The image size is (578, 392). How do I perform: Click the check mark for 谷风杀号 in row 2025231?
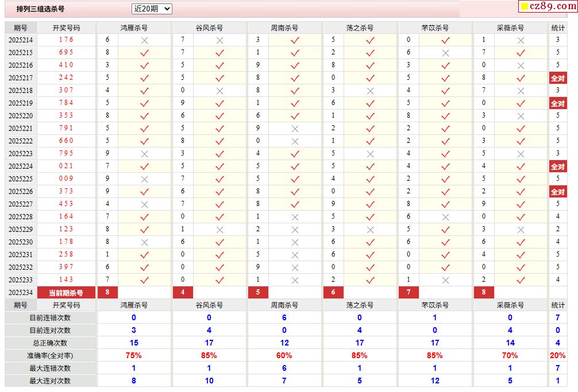point(219,255)
